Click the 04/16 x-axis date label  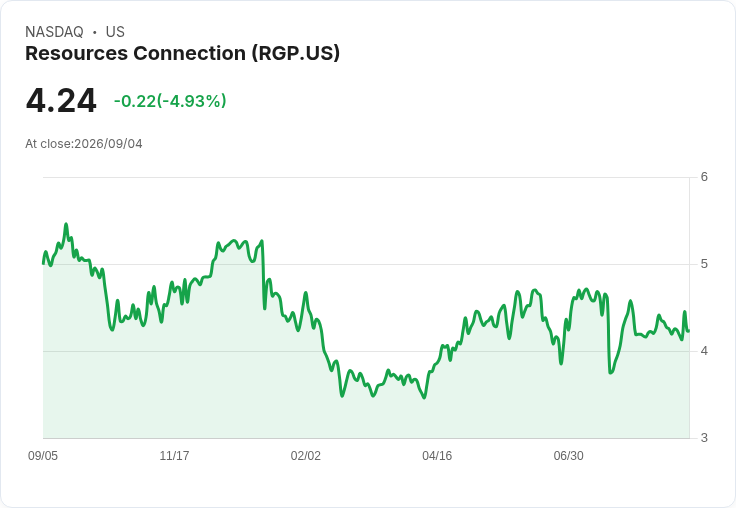pos(437,456)
